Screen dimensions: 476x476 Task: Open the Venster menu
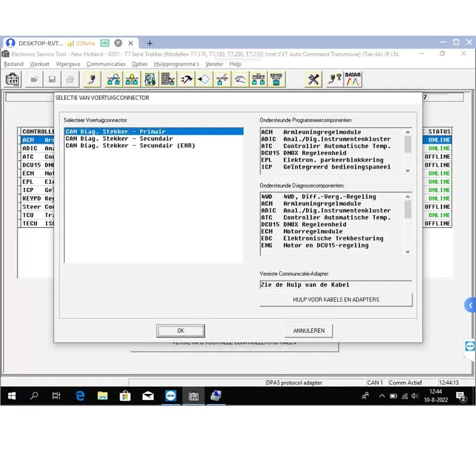[214, 64]
